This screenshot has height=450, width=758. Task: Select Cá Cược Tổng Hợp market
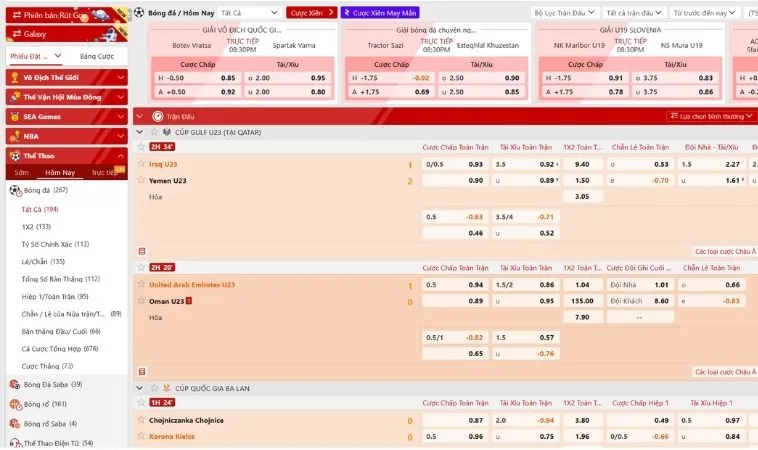coord(60,348)
